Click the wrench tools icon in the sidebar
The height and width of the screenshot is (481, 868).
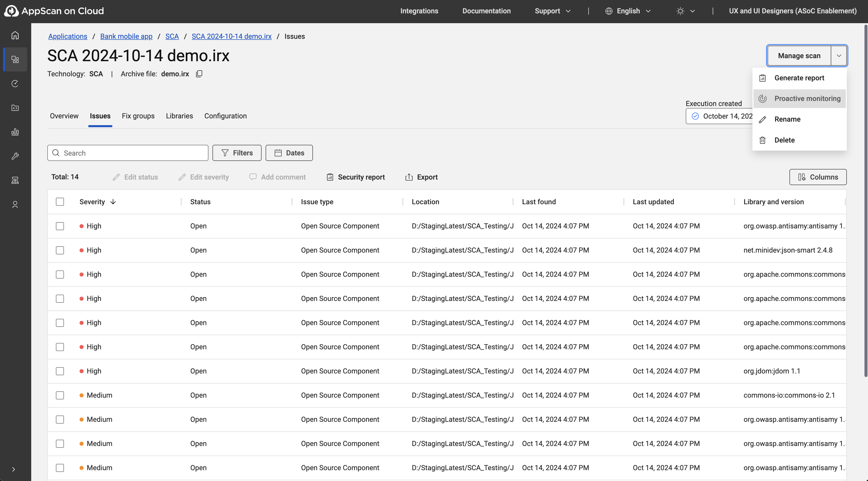point(15,156)
